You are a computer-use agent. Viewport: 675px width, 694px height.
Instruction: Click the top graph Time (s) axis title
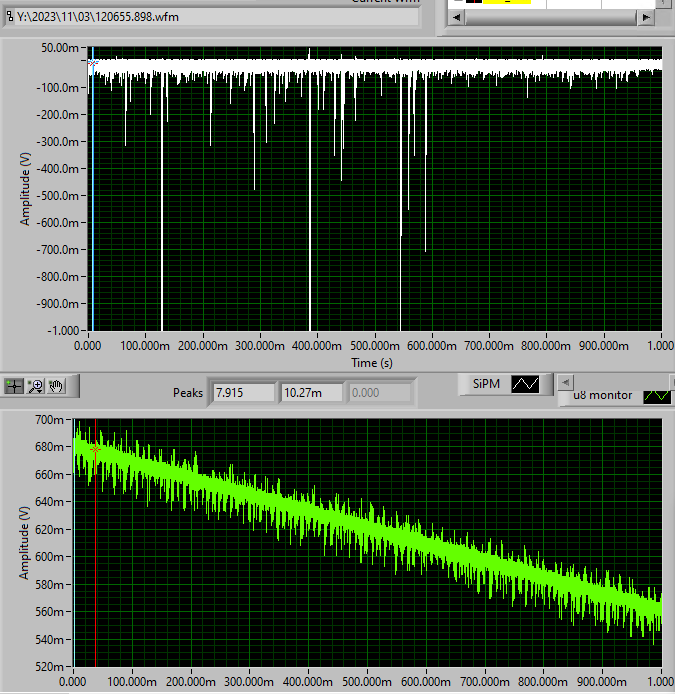point(372,363)
